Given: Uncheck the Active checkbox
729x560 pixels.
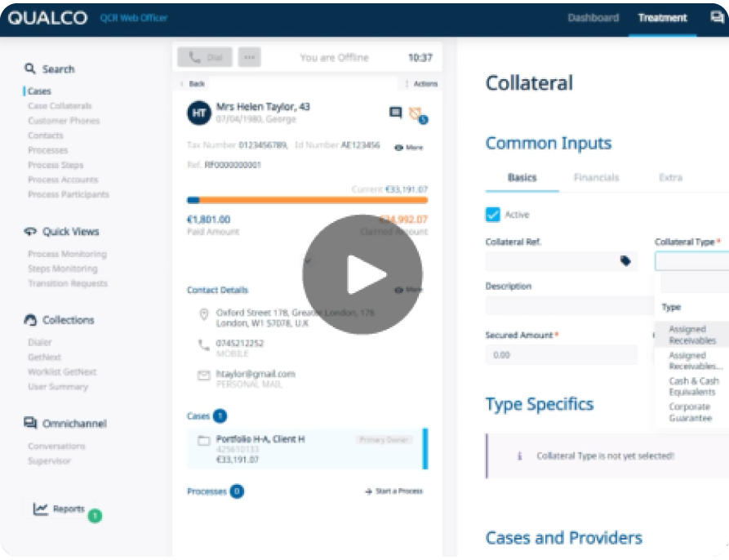Looking at the screenshot, I should pyautogui.click(x=492, y=215).
